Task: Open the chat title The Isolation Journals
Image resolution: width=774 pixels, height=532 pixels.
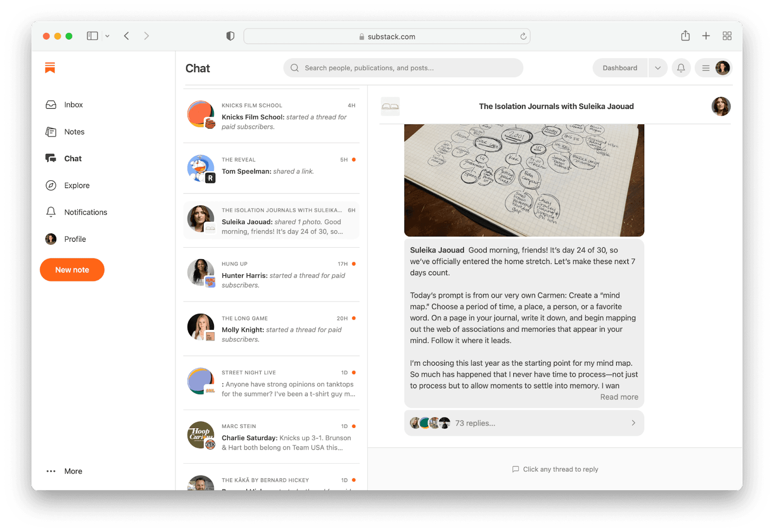Action: pyautogui.click(x=556, y=106)
